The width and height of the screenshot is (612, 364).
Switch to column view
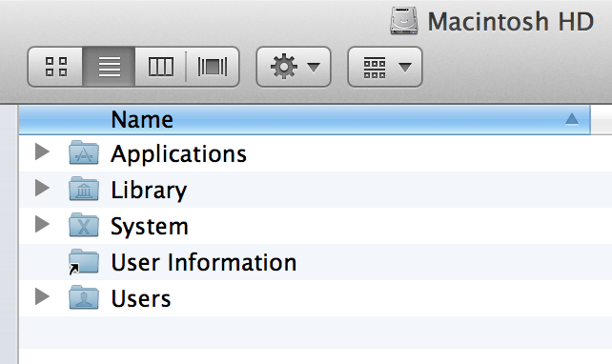click(160, 67)
